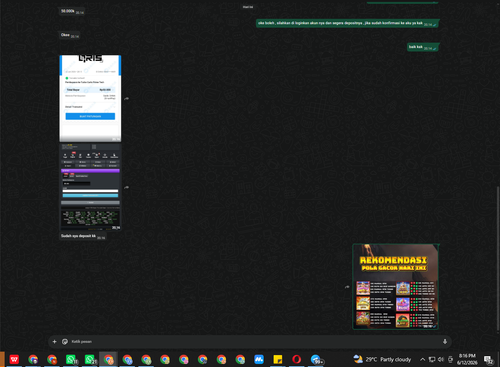Click the "50.000k" incoming message

pos(72,11)
